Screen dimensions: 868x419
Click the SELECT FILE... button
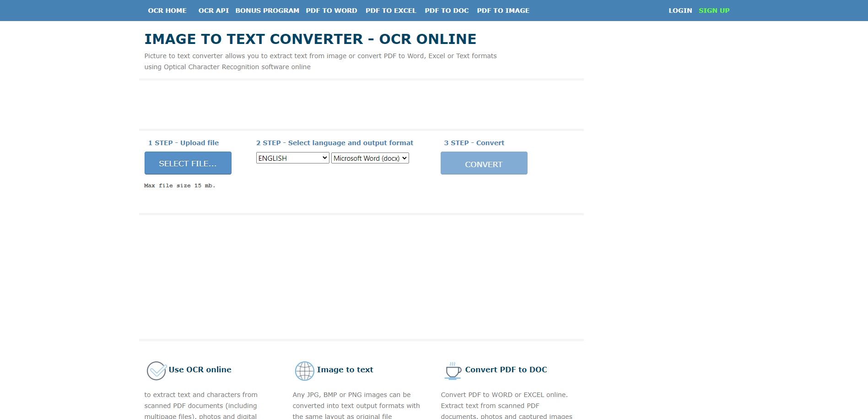pyautogui.click(x=188, y=163)
